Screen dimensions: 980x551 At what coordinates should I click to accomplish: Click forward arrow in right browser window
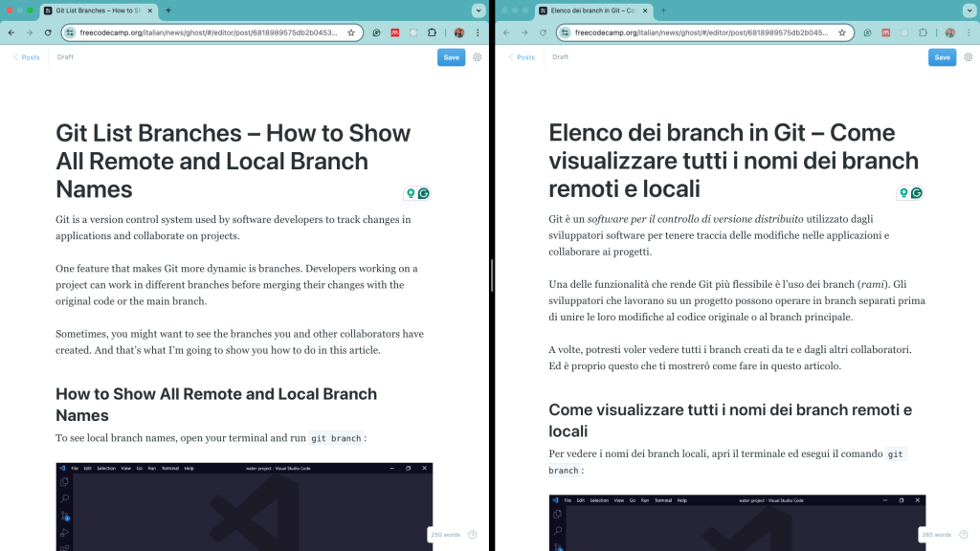pos(524,33)
